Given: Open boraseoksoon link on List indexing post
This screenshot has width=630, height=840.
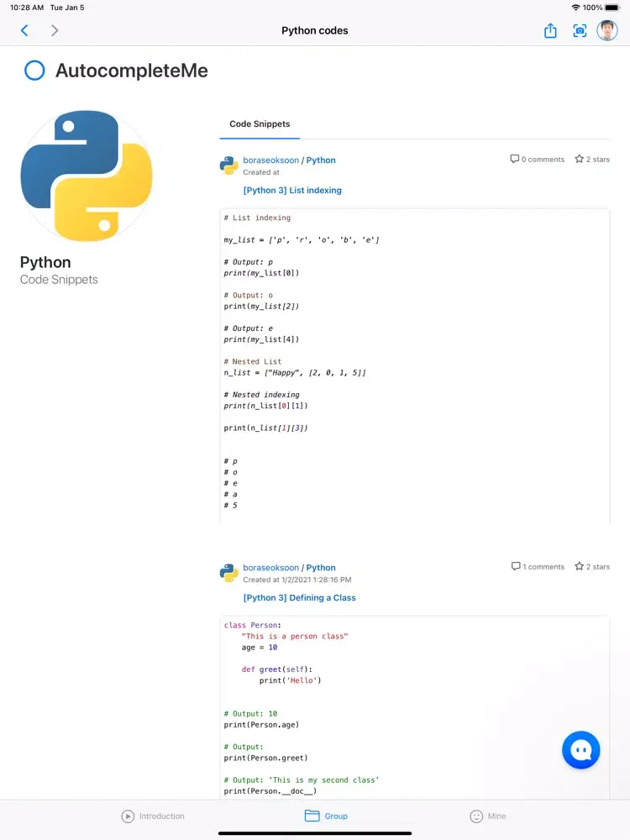Looking at the screenshot, I should [271, 160].
